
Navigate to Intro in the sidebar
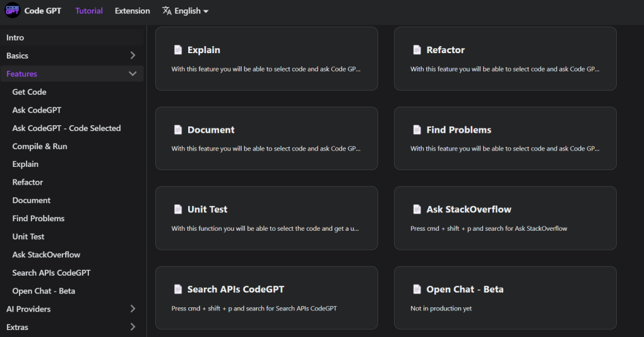pos(15,37)
